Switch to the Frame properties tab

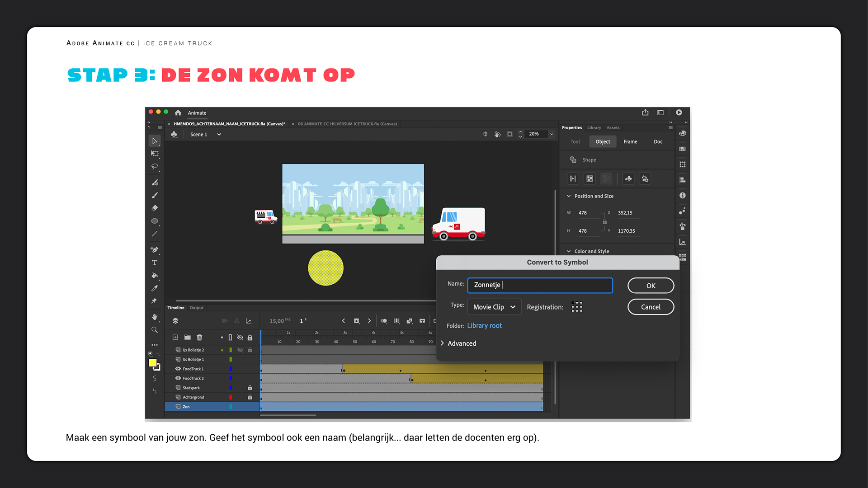(630, 141)
